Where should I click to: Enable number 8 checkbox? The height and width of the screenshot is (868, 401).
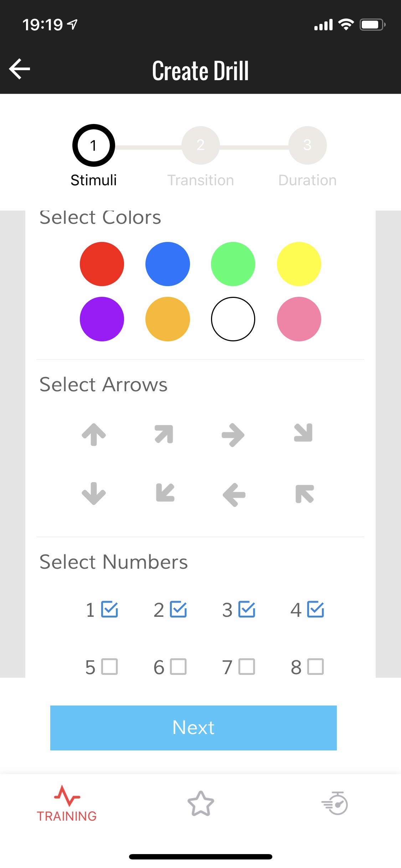click(315, 667)
